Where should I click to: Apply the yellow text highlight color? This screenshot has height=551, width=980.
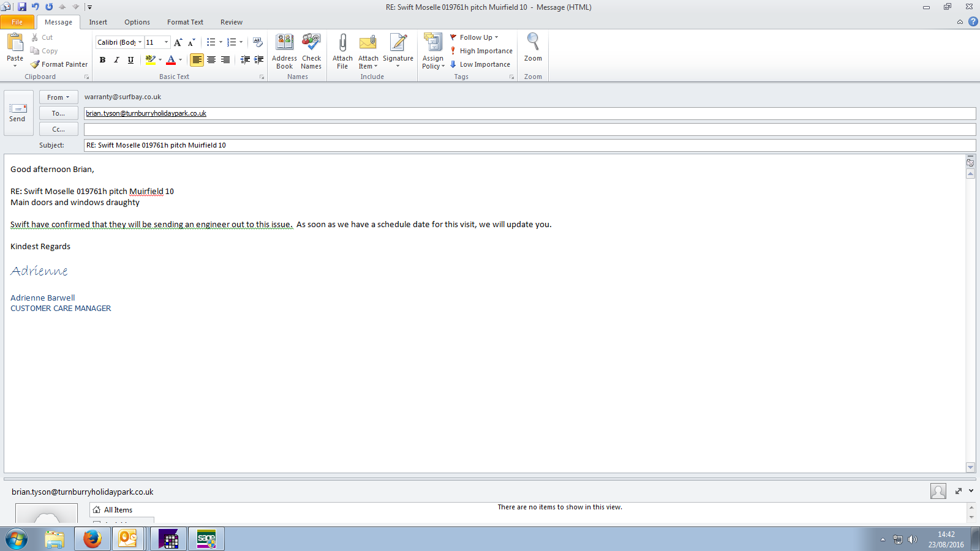(150, 59)
